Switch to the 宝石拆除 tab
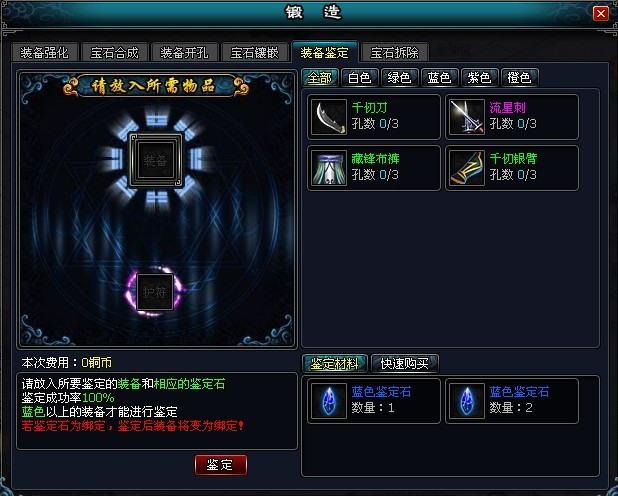The height and width of the screenshot is (496, 618). pos(395,52)
